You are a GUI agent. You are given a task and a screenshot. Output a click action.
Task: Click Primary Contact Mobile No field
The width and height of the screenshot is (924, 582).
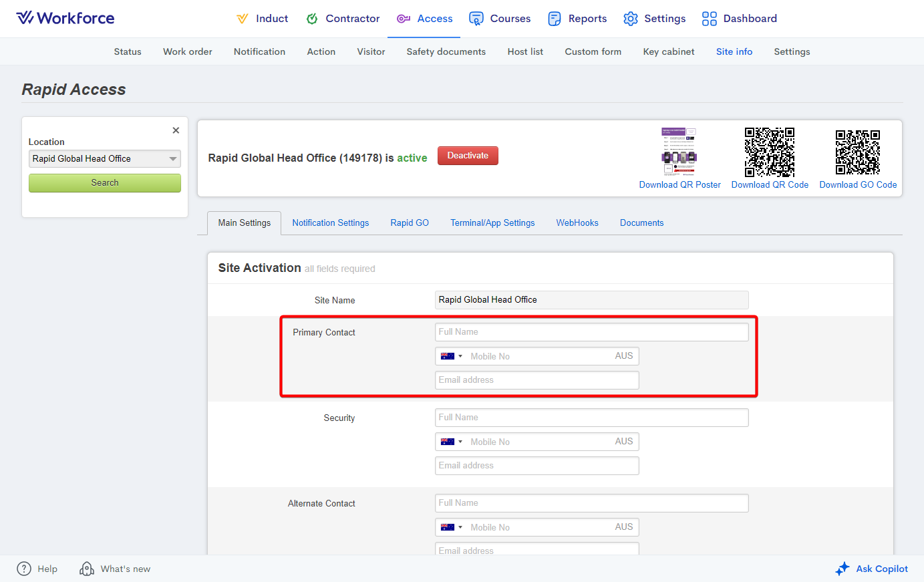(537, 356)
